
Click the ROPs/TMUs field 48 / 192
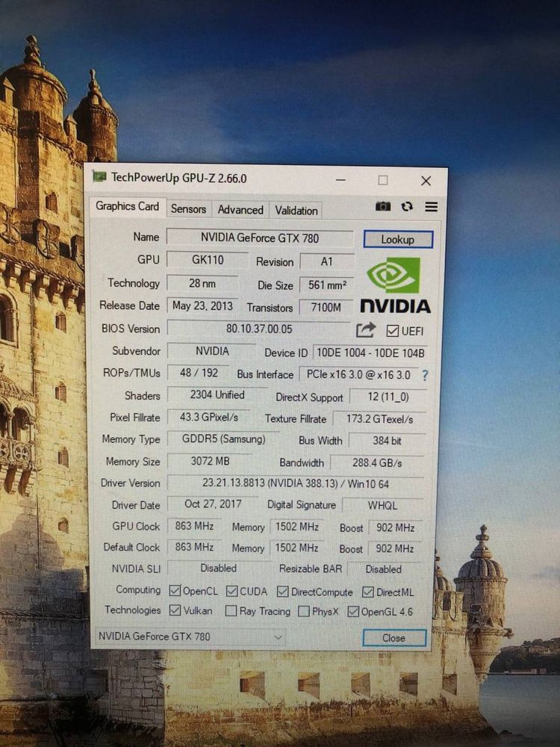click(199, 373)
